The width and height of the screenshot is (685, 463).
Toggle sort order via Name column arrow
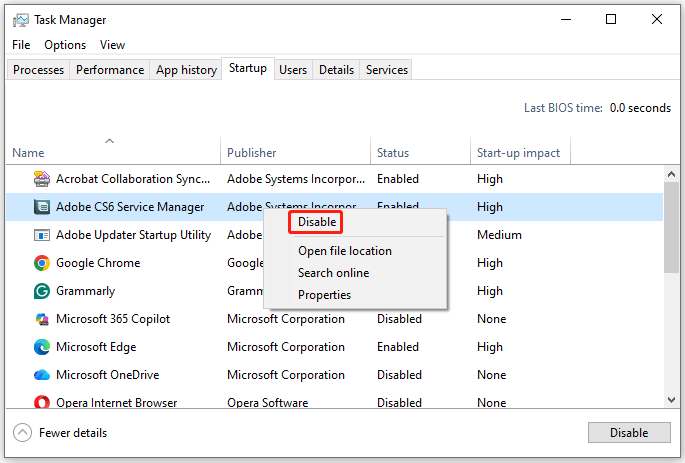[x=110, y=141]
